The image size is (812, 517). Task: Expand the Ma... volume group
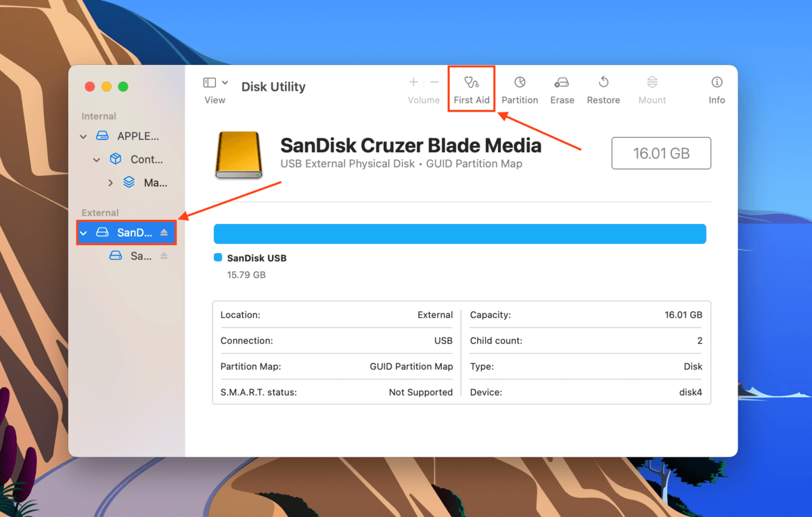[x=110, y=183]
